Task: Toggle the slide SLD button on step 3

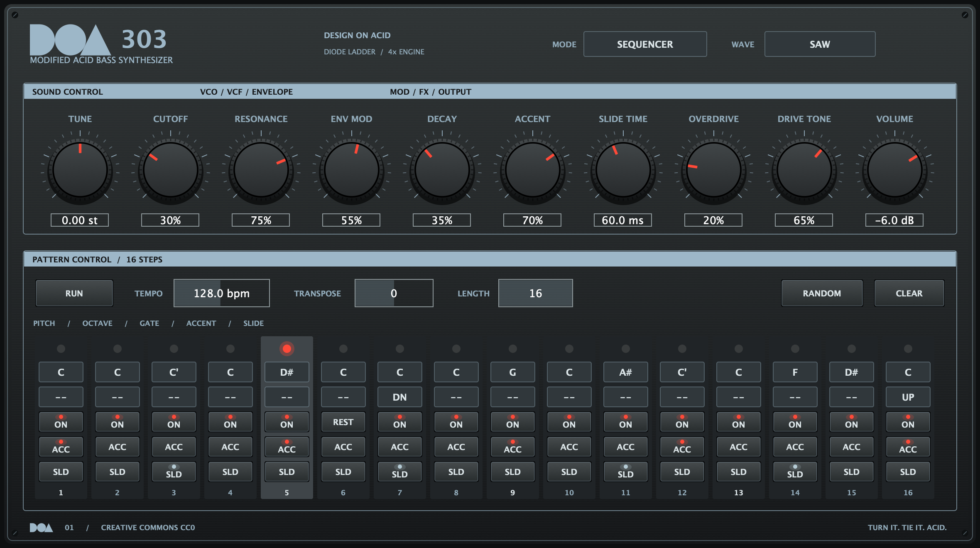Action: click(x=174, y=472)
